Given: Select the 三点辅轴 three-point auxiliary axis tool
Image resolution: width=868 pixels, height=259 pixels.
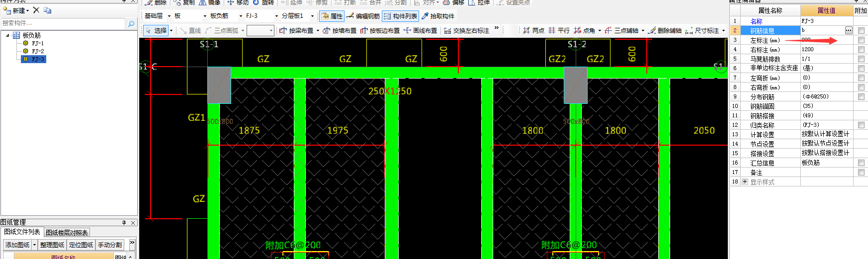Looking at the screenshot, I should tap(621, 31).
